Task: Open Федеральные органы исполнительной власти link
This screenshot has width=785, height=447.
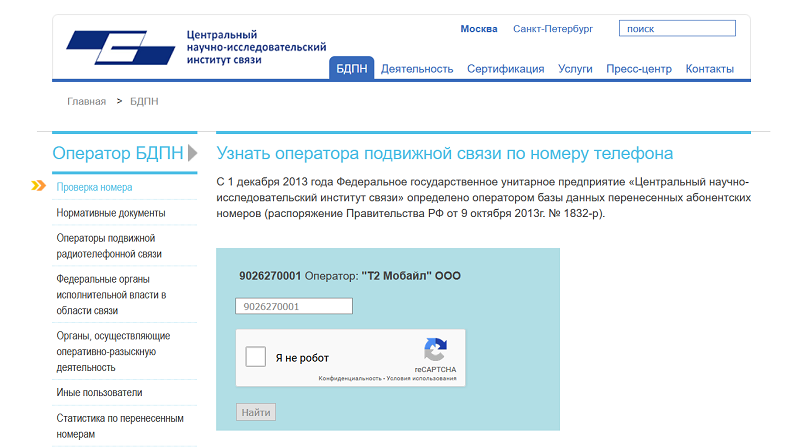Action: coord(111,295)
